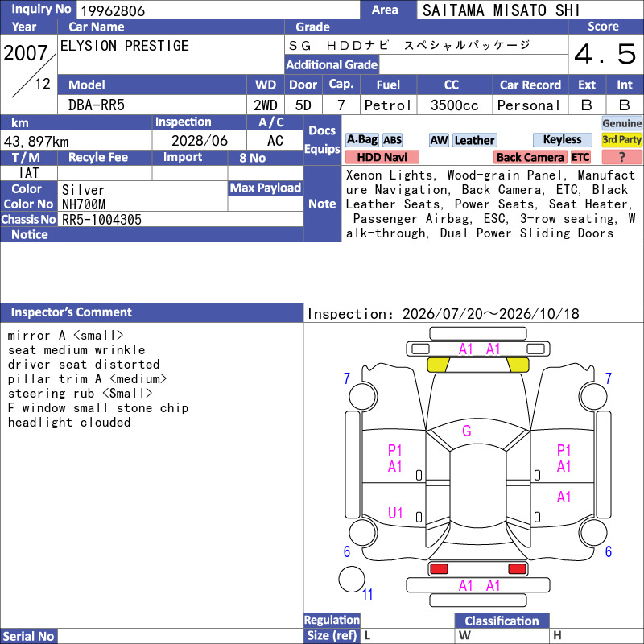Select the Back Camera badge
Viewport: 644px width, 644px height.
point(530,157)
